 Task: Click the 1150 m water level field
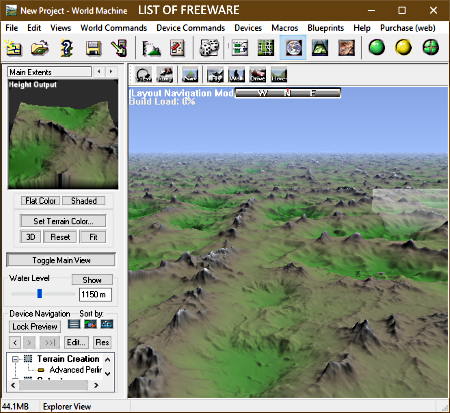click(x=95, y=294)
